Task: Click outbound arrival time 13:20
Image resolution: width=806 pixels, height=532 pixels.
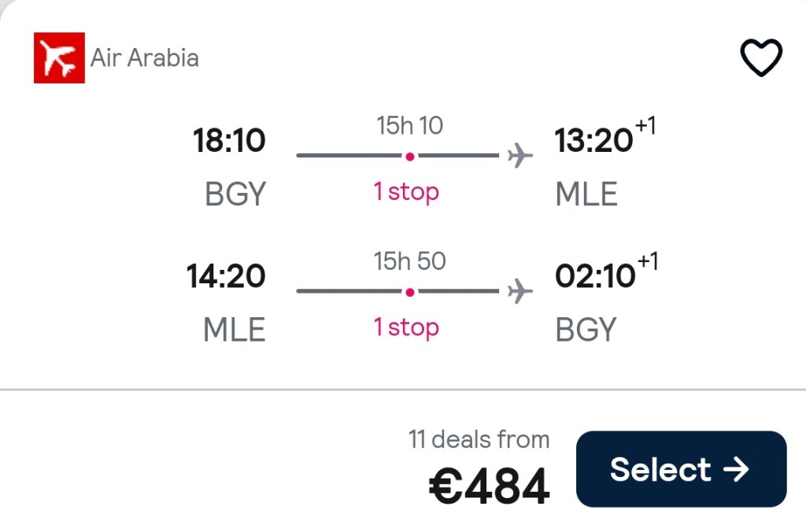Action: 593,140
